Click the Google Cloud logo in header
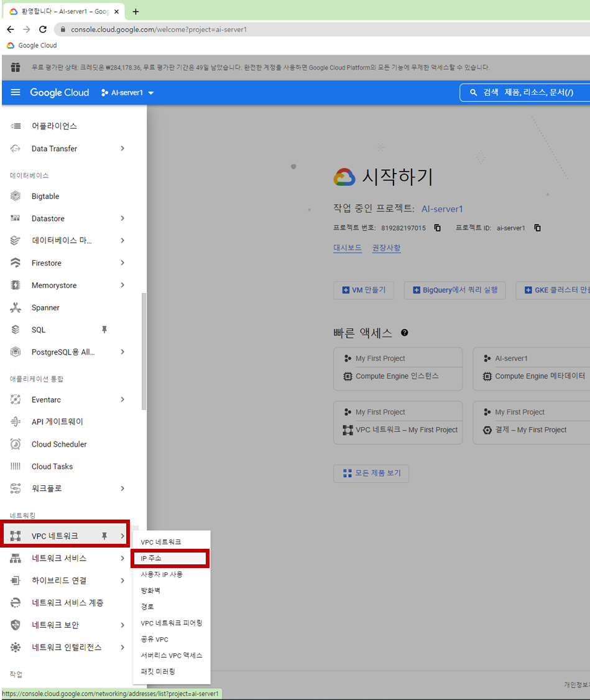The width and height of the screenshot is (590, 700). [59, 93]
